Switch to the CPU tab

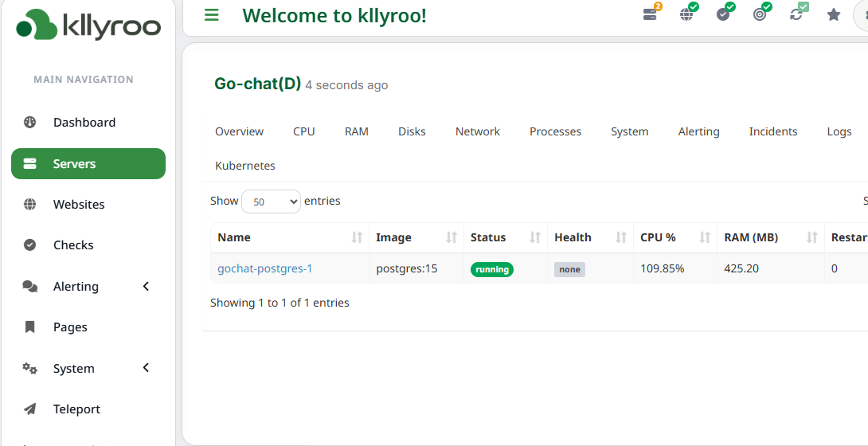(x=304, y=131)
